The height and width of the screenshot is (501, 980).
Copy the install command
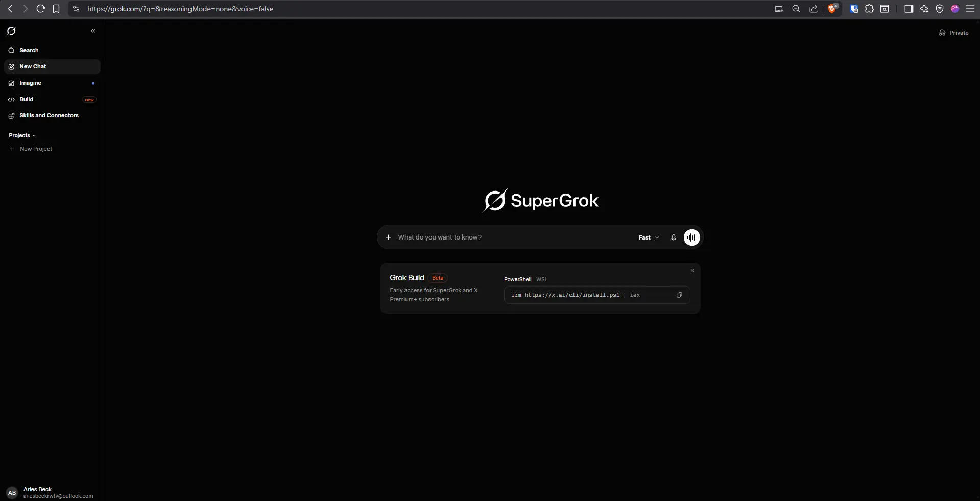pos(679,295)
